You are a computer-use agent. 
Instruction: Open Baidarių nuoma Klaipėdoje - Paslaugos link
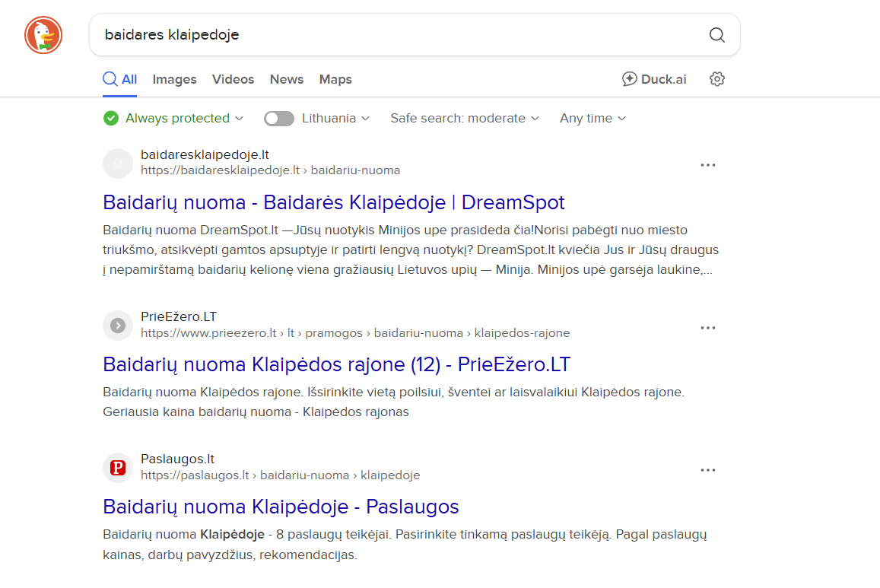[281, 507]
